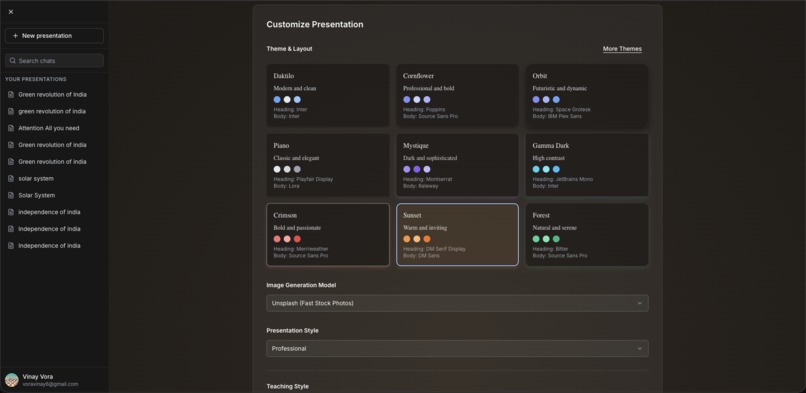Viewport: 806px width, 393px height.
Task: Click 'Customize Presentation' title
Action: point(315,24)
